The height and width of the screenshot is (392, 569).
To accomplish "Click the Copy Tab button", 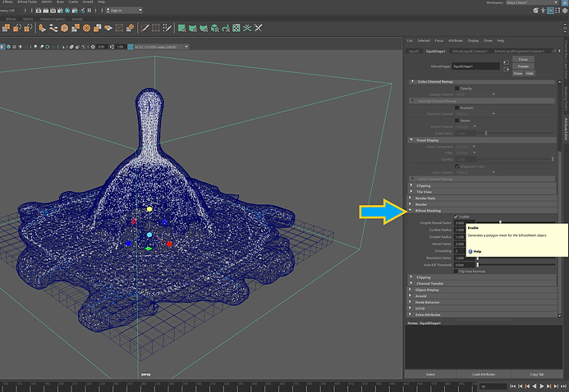I will pos(537,374).
